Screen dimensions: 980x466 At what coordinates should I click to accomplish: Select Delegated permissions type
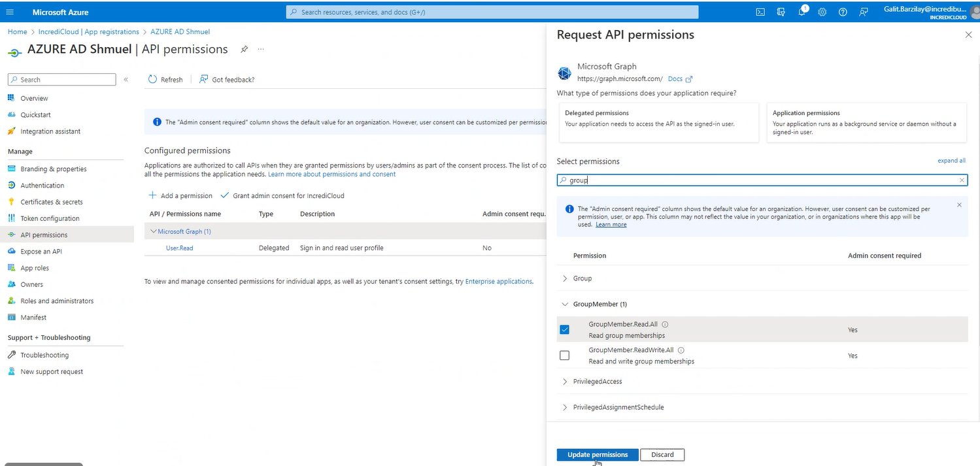click(x=658, y=122)
